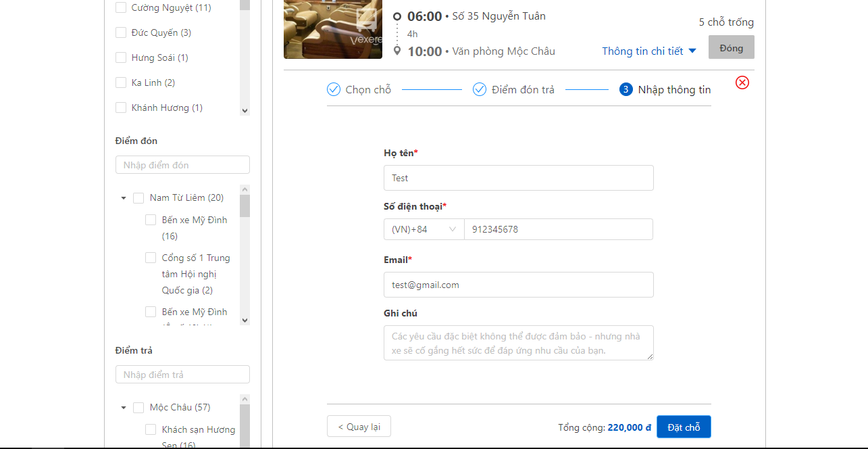Click the Ghi chú notes textarea
Screen dimensions: 868x449
519,343
